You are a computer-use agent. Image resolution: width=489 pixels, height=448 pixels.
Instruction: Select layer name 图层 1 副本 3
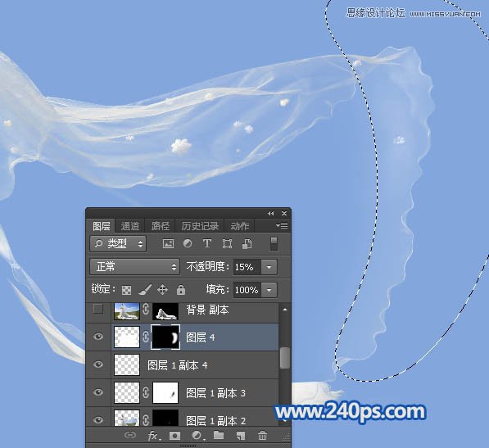point(215,393)
